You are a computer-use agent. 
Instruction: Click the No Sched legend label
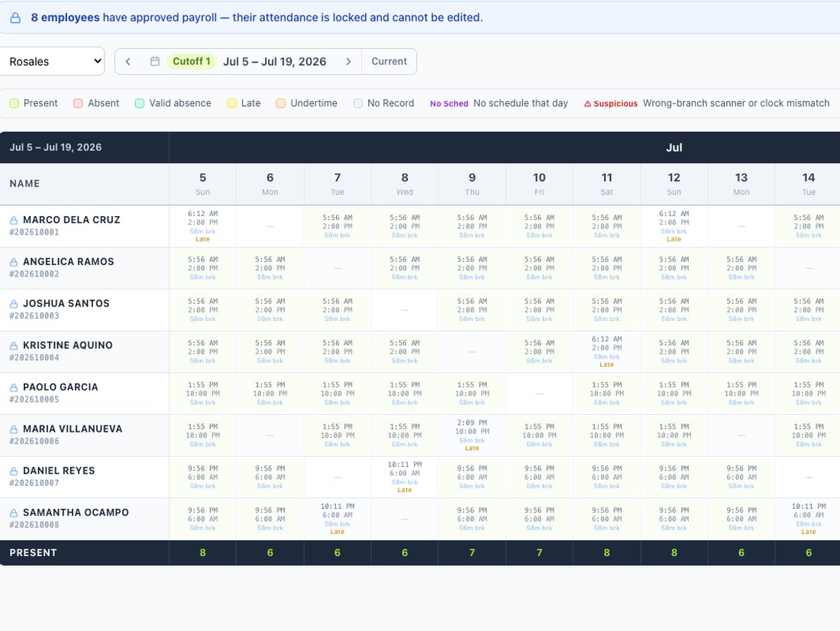click(x=449, y=104)
